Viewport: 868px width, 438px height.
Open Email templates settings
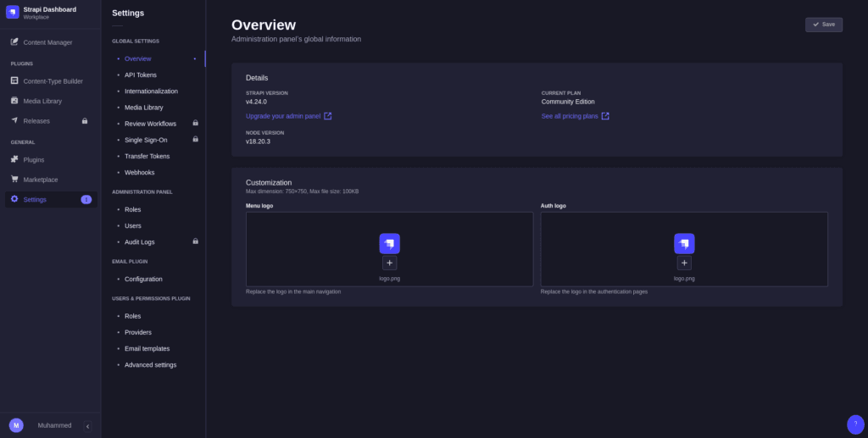(x=147, y=348)
